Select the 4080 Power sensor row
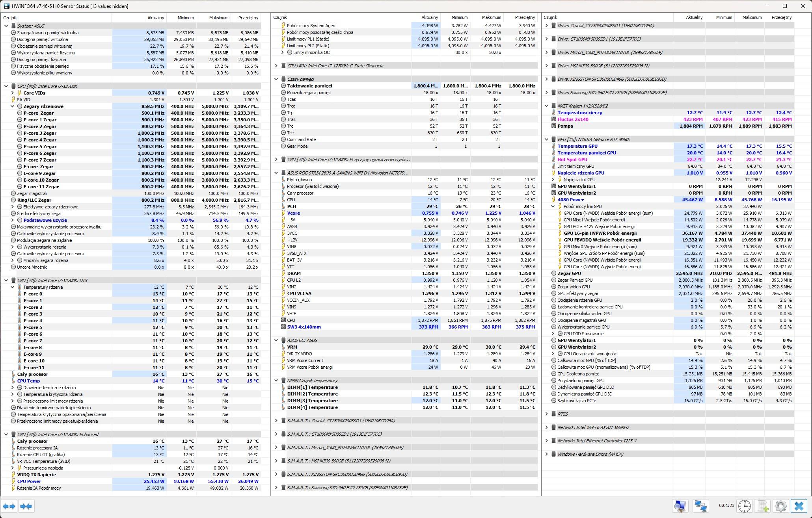Viewport: 812px width, 518px height. click(570, 200)
